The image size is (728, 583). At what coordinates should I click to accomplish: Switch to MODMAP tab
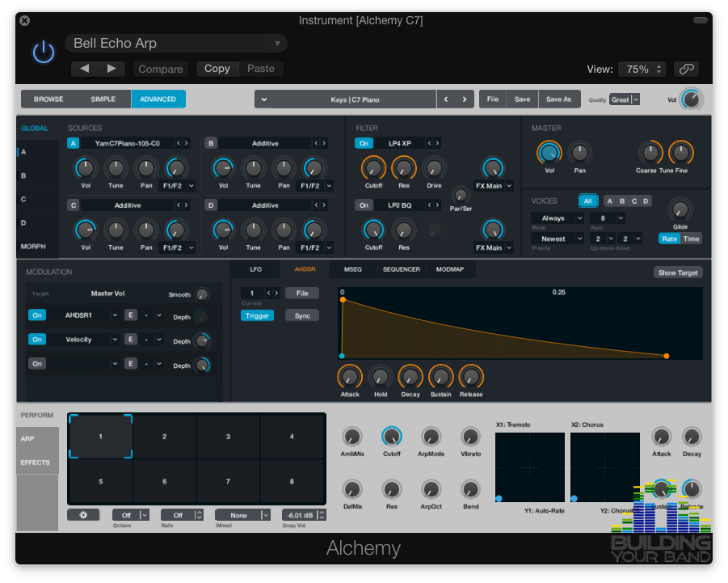(450, 269)
